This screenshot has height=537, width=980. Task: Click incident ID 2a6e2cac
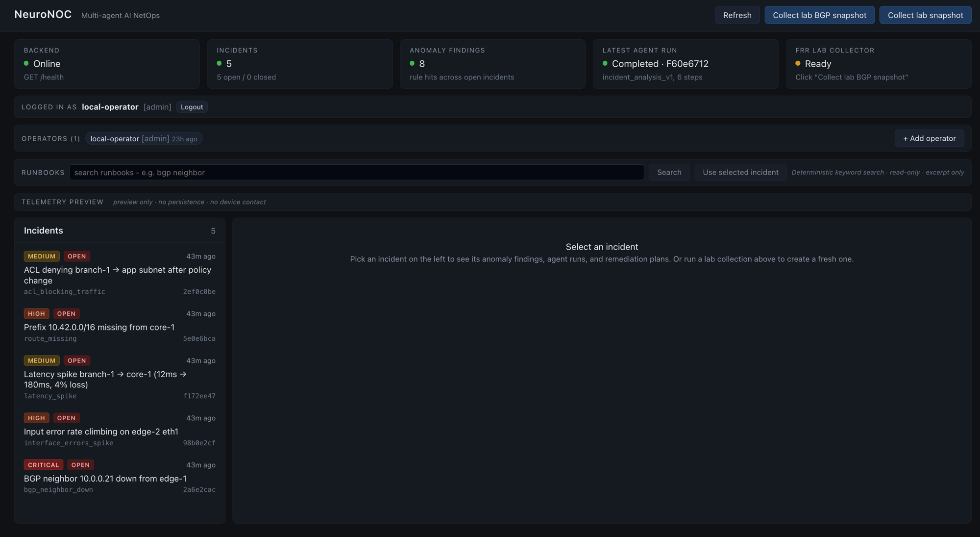[199, 489]
